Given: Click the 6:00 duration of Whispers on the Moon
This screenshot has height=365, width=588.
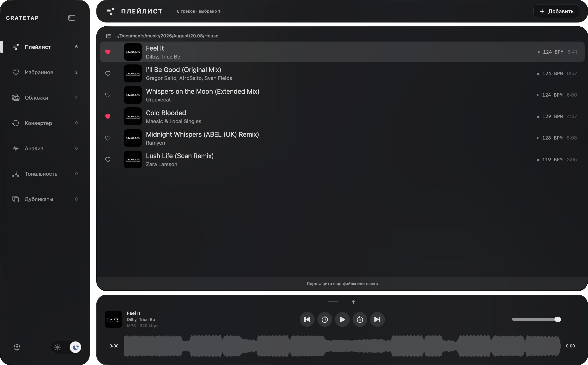Looking at the screenshot, I should pyautogui.click(x=572, y=95).
